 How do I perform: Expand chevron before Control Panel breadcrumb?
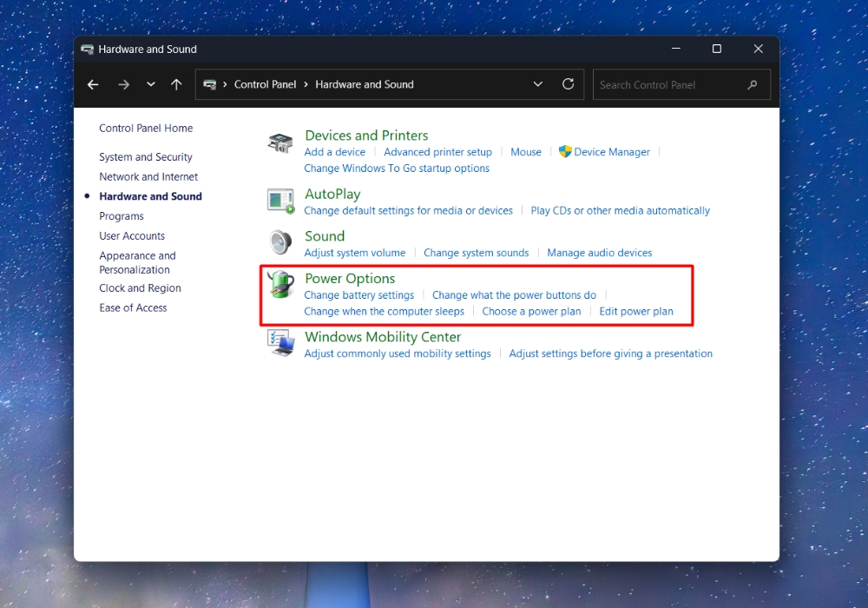click(226, 85)
